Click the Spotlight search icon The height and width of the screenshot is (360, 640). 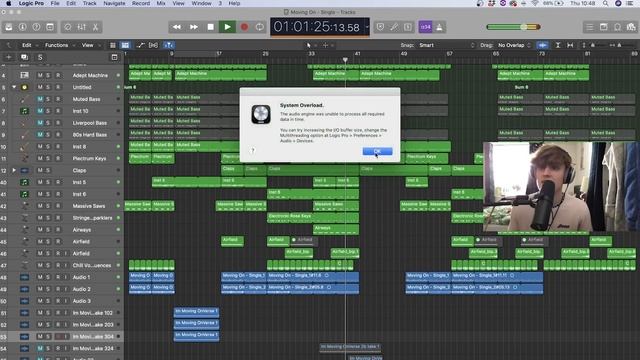(606, 3)
